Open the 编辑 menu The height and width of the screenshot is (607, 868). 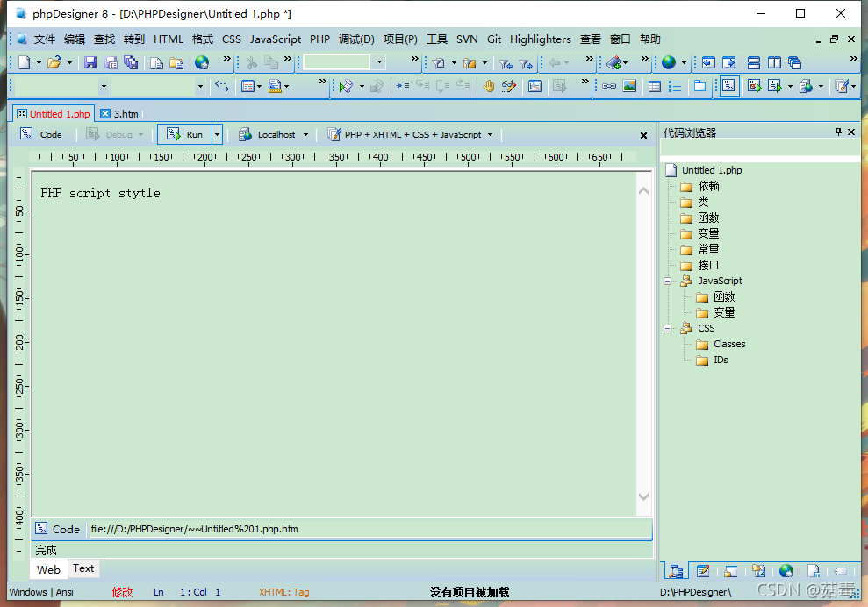click(75, 39)
